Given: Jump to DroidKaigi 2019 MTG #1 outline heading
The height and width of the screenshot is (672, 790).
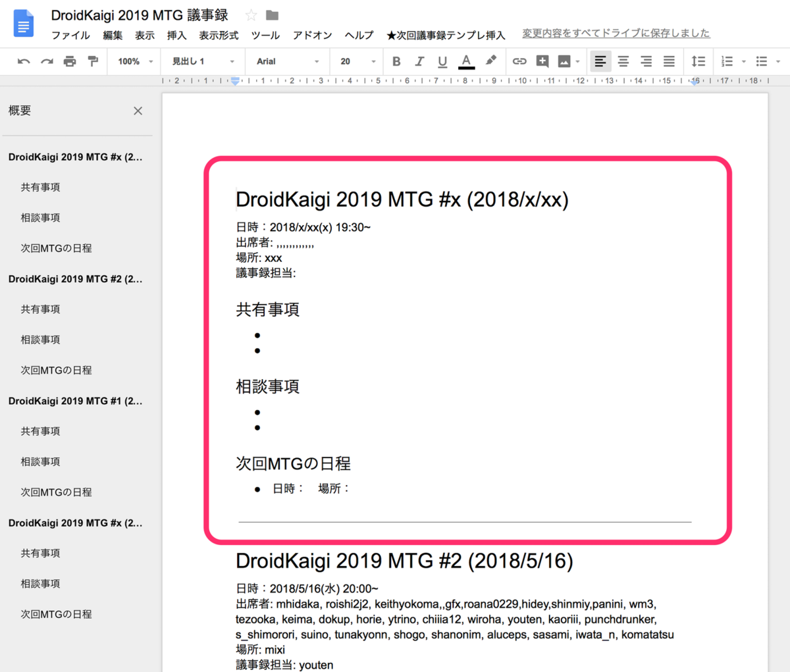Looking at the screenshot, I should (75, 400).
